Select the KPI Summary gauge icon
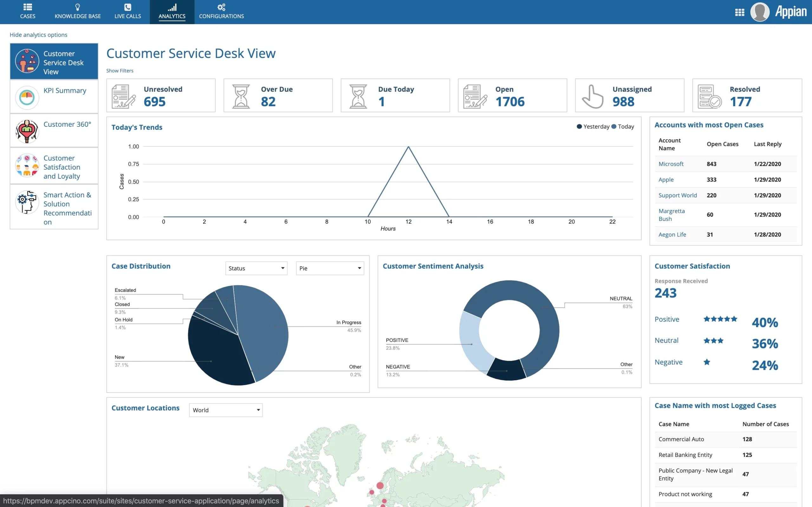Viewport: 812px width, 507px height. (x=27, y=98)
